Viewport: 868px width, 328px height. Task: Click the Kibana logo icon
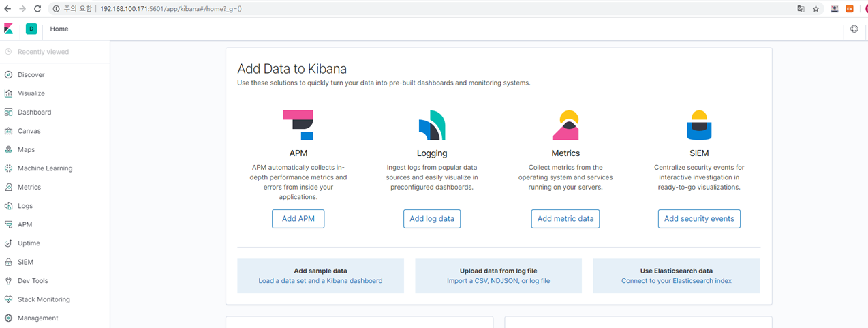pyautogui.click(x=8, y=29)
